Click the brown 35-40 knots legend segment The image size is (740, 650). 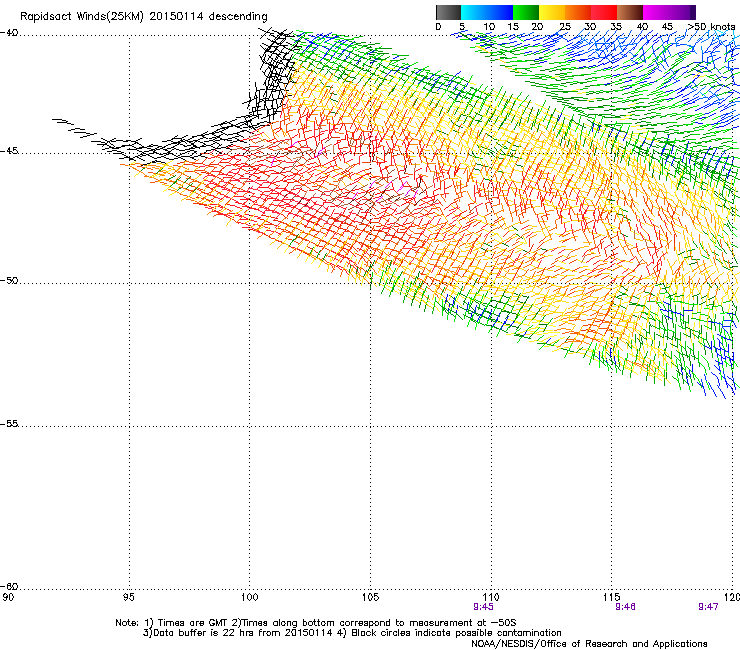pos(630,12)
